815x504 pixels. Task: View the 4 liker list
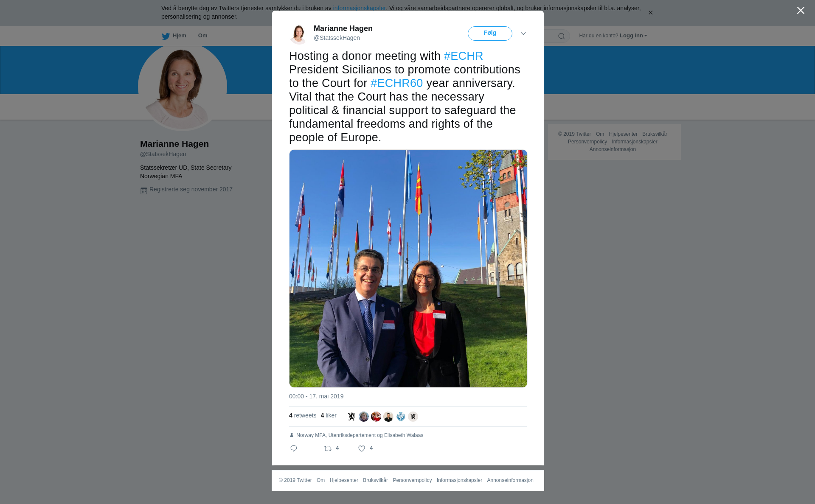(x=329, y=415)
